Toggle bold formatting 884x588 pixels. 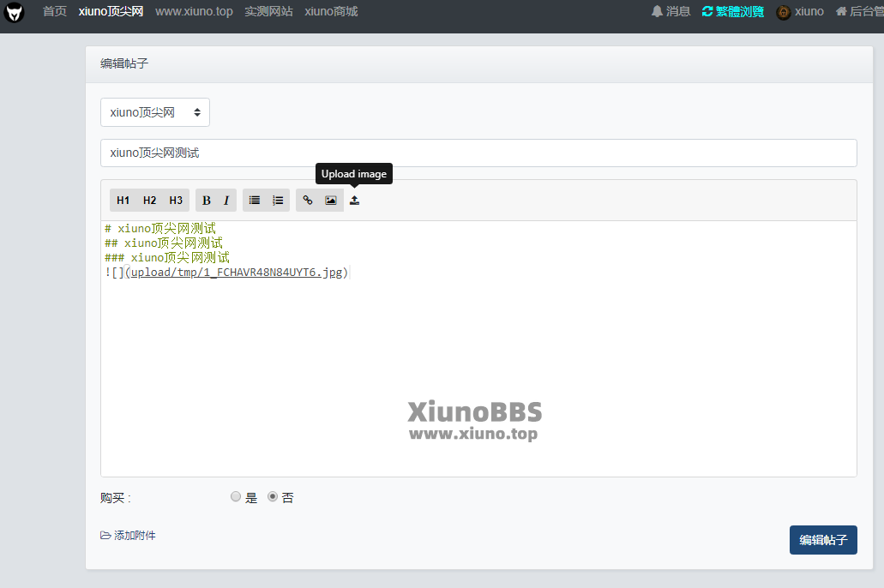click(x=207, y=200)
